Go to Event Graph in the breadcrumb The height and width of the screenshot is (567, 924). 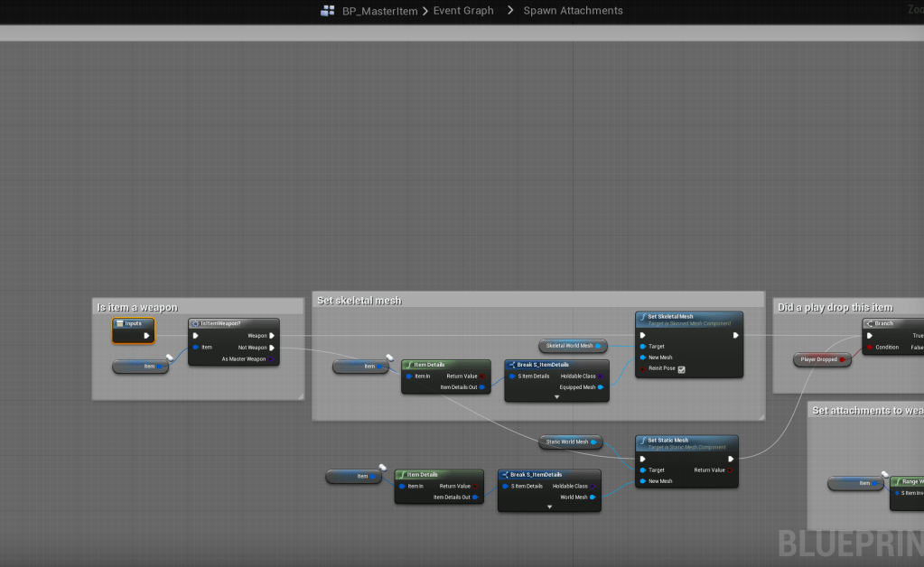463,11
